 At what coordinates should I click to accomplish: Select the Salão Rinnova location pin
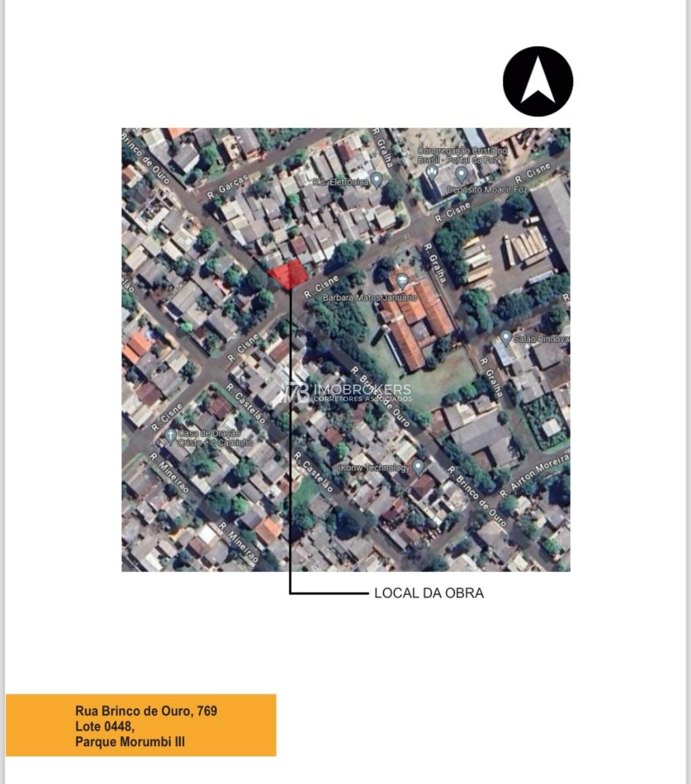(x=506, y=338)
